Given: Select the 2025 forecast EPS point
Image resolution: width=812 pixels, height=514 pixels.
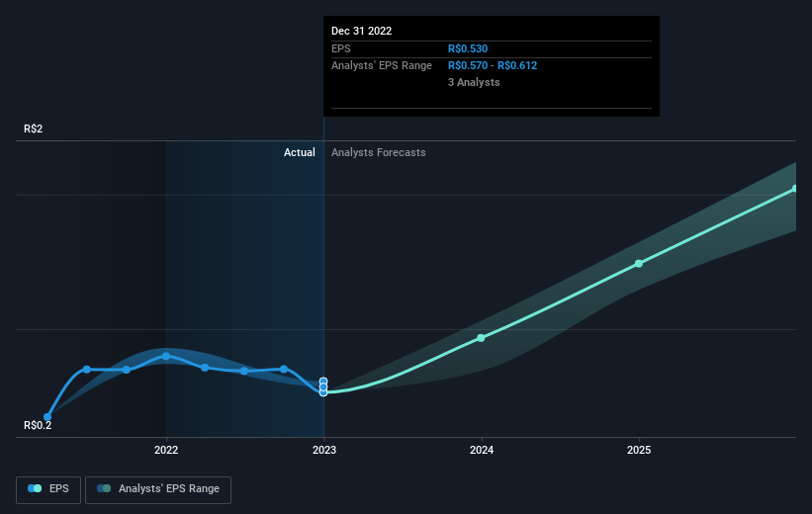Looking at the screenshot, I should point(639,264).
